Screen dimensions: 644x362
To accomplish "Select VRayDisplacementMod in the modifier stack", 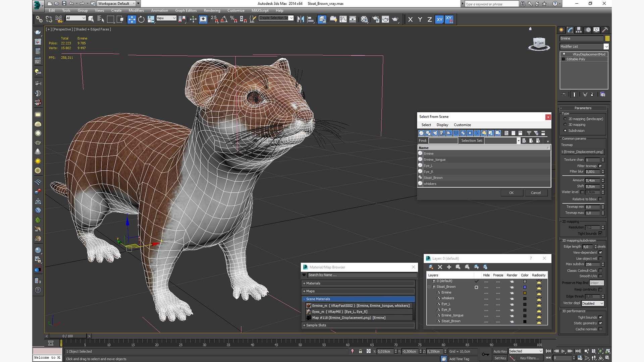I will [x=584, y=54].
